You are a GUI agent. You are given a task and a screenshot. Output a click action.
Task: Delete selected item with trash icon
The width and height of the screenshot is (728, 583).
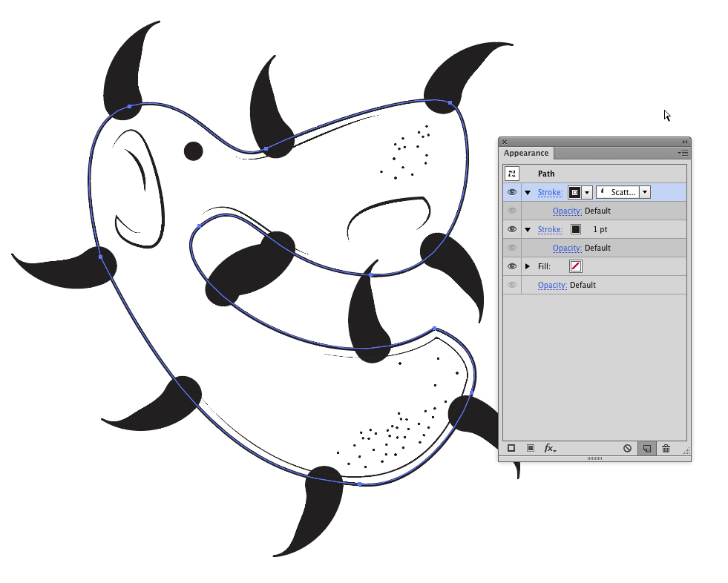pyautogui.click(x=666, y=448)
